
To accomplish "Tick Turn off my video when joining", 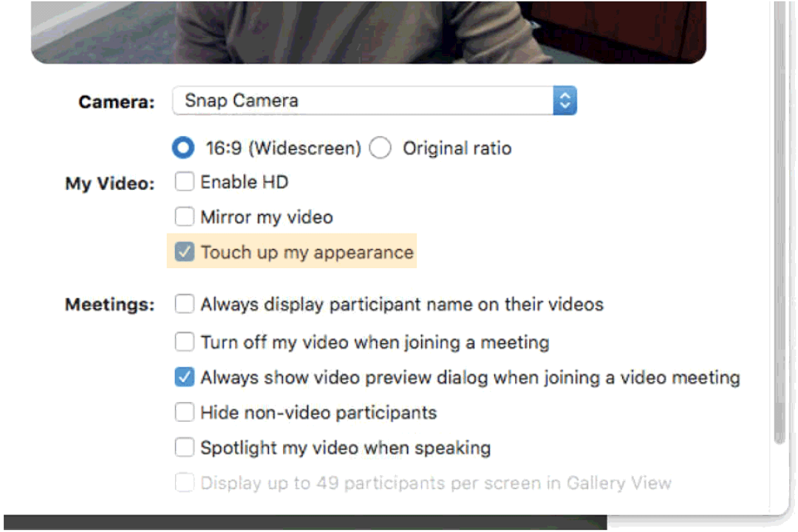I will (184, 342).
